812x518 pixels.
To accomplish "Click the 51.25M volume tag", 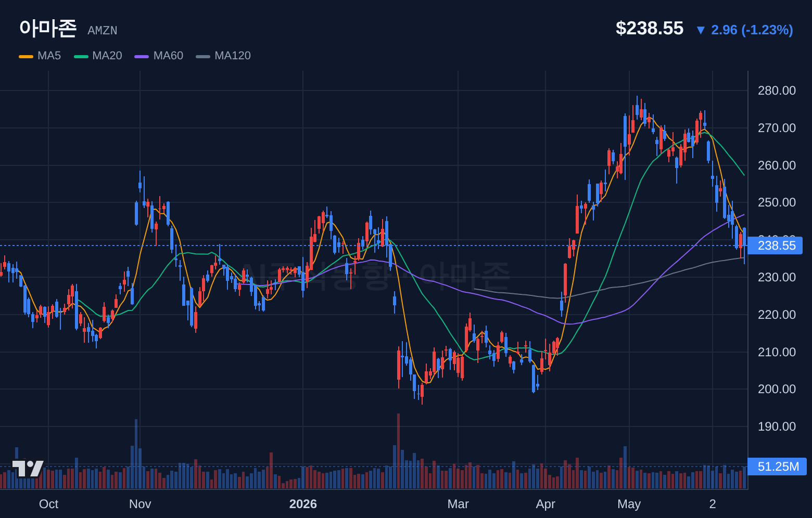I will [777, 467].
